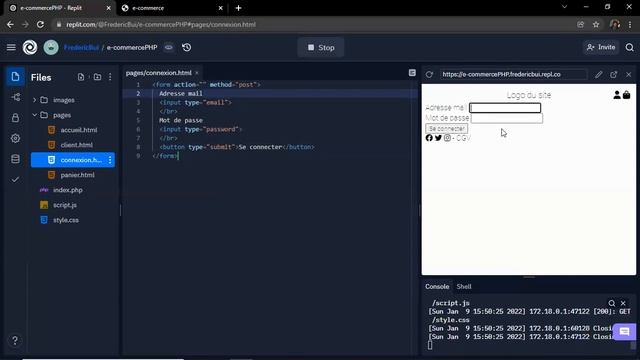Screen dimensions: 640x360
Task: Open the FredericBui user avatar
Action: coord(51,47)
